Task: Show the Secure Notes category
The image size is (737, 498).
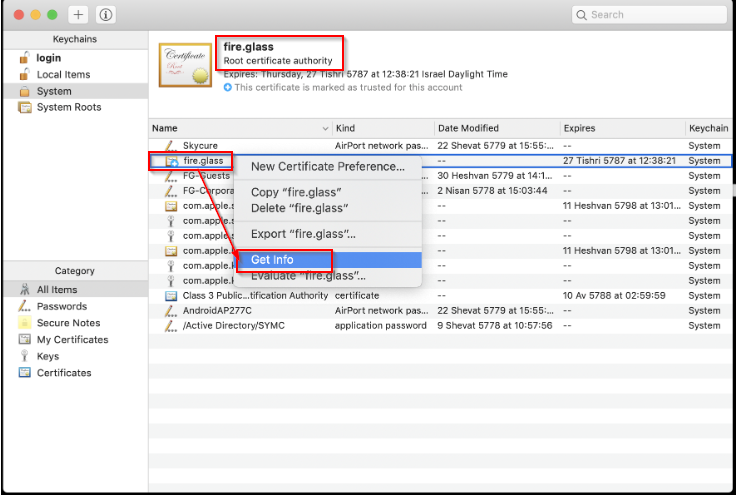Action: [68, 323]
